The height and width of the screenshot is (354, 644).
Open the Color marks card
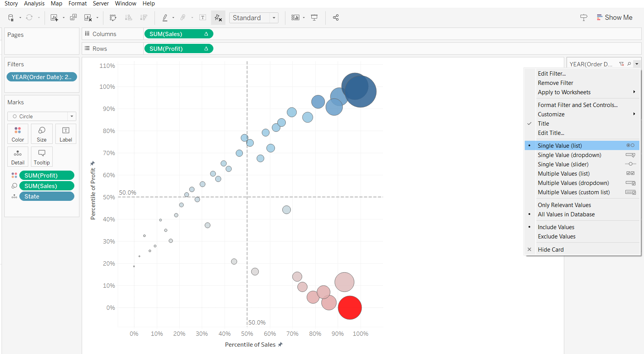tap(18, 134)
